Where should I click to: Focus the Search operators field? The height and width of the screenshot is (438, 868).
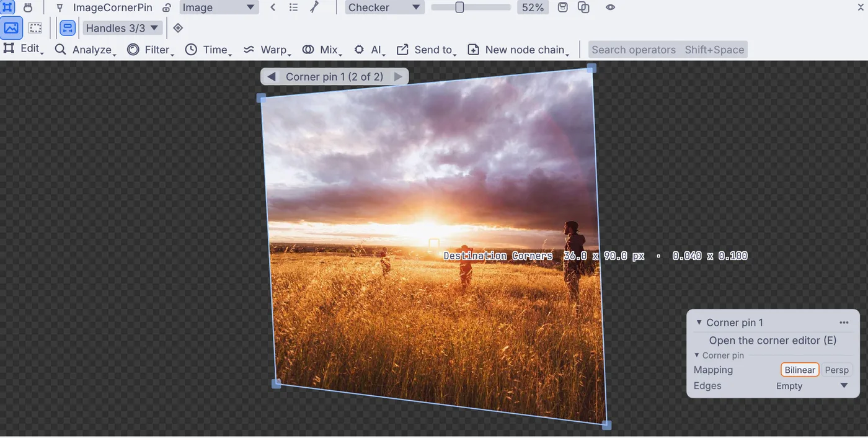coord(668,50)
